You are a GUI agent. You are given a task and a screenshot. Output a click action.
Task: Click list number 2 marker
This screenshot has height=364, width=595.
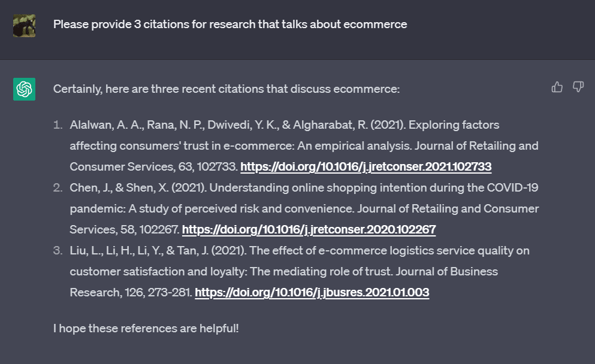(x=58, y=188)
